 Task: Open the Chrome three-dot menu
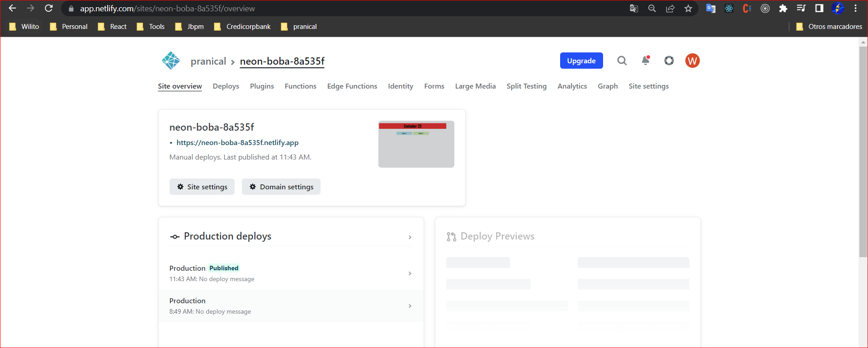pyautogui.click(x=855, y=9)
